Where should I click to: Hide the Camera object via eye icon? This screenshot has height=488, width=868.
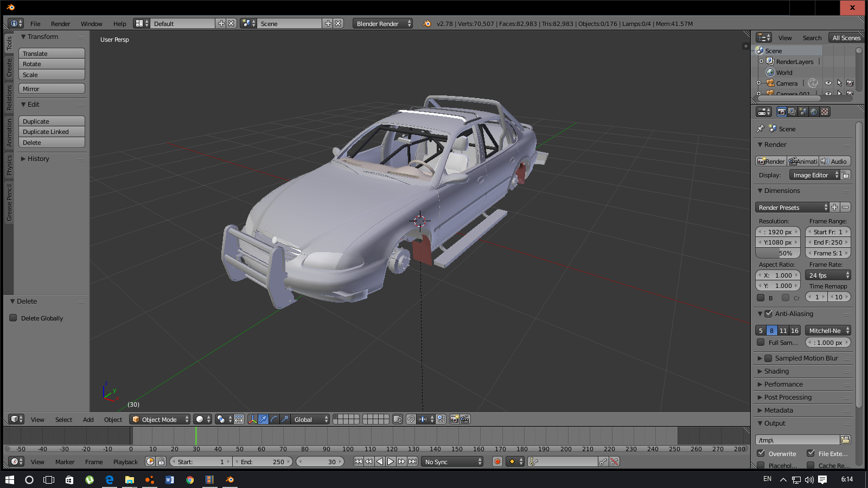(x=828, y=83)
